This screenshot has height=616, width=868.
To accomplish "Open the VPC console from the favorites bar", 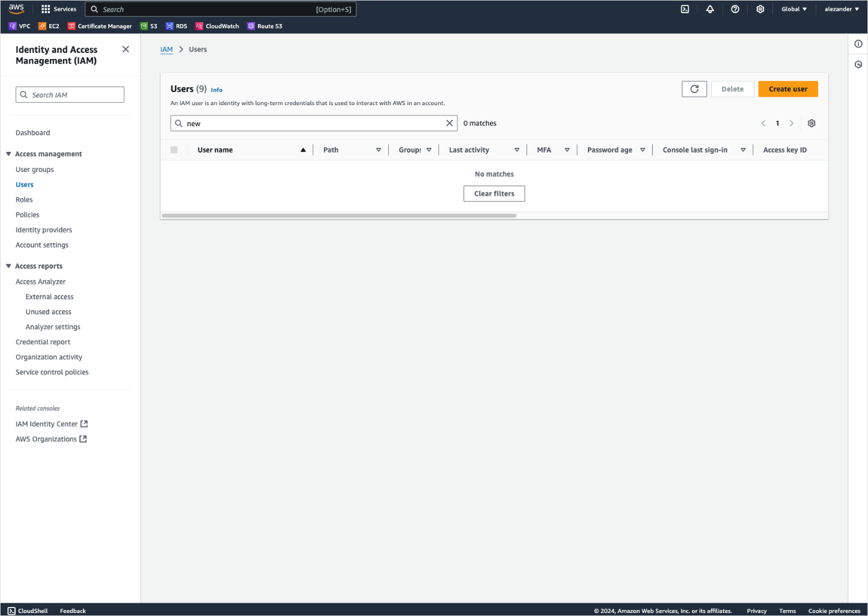I will pos(20,26).
